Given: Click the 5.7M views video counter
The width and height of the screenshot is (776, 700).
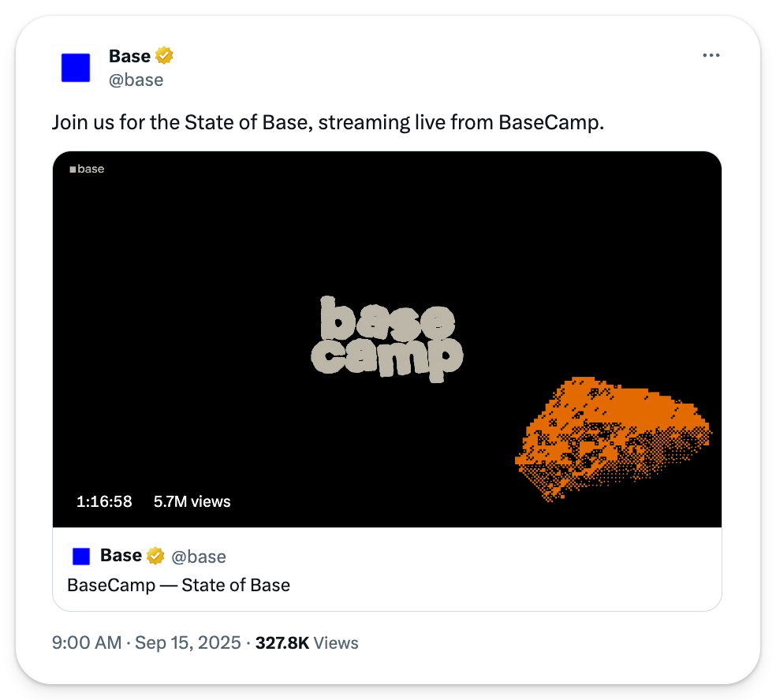Looking at the screenshot, I should (192, 501).
